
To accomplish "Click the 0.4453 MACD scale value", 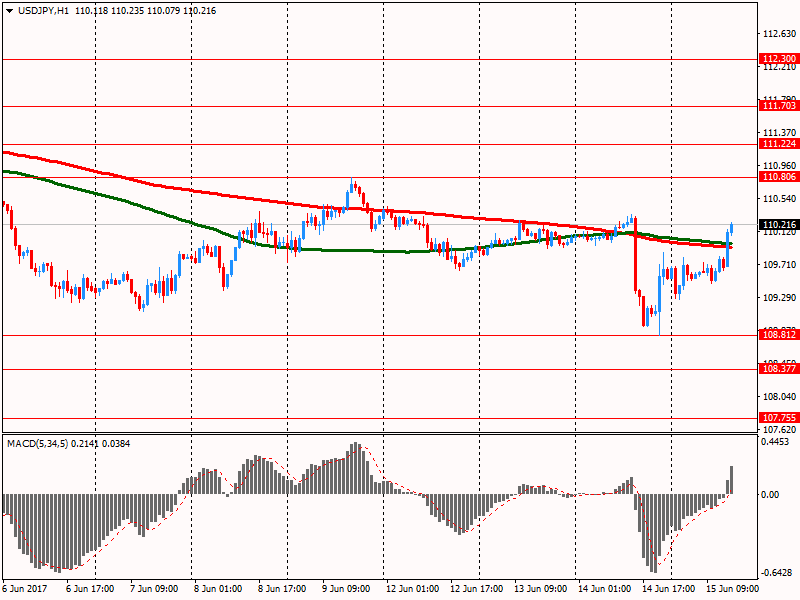I will pos(776,442).
